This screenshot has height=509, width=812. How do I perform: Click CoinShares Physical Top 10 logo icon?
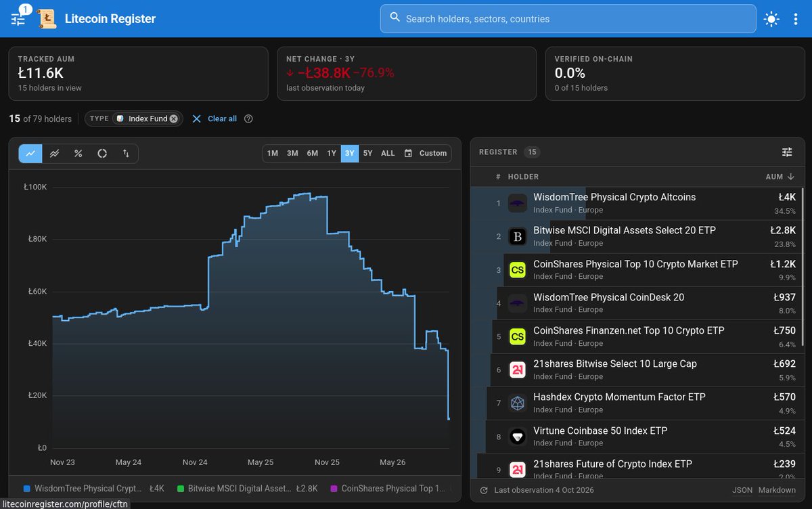tap(518, 270)
